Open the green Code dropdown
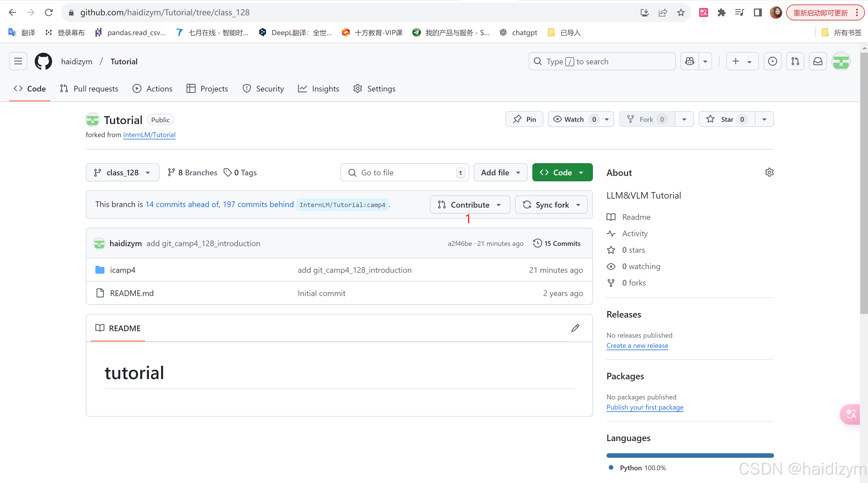The image size is (868, 483). (562, 173)
